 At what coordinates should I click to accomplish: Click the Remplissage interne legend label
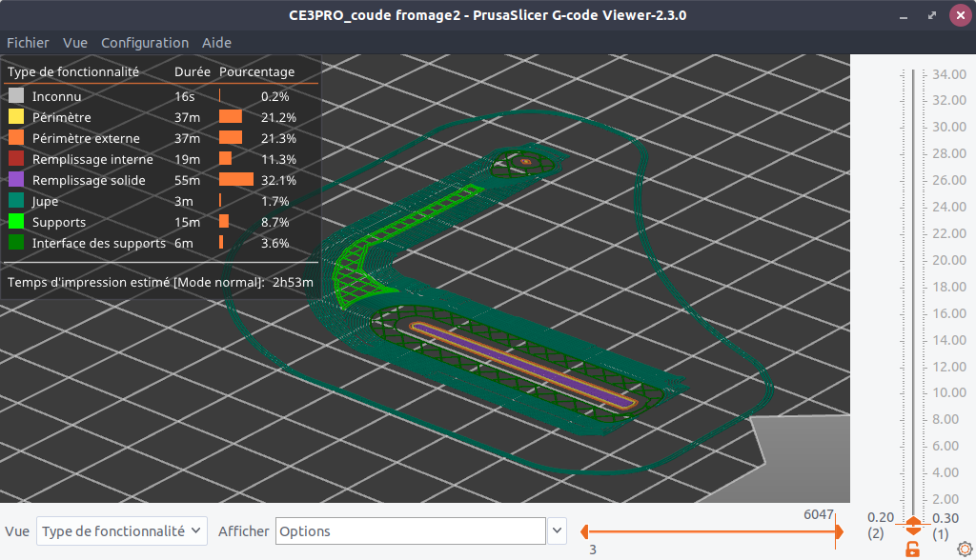point(92,159)
